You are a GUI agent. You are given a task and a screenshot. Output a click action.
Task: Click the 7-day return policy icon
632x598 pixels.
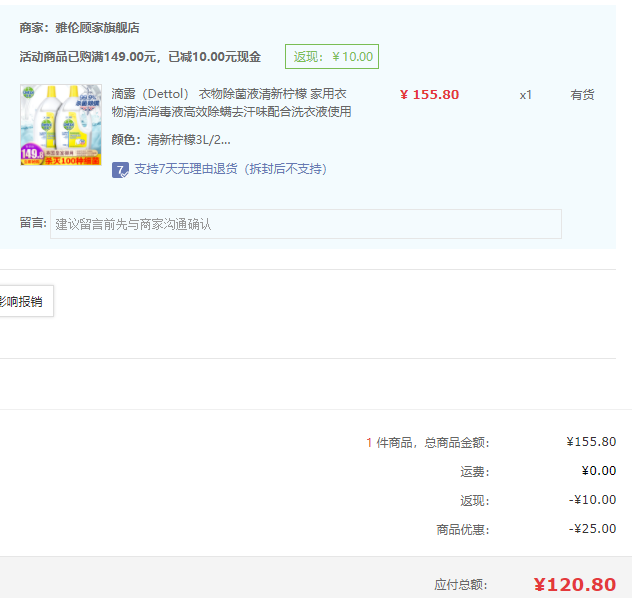(x=120, y=170)
